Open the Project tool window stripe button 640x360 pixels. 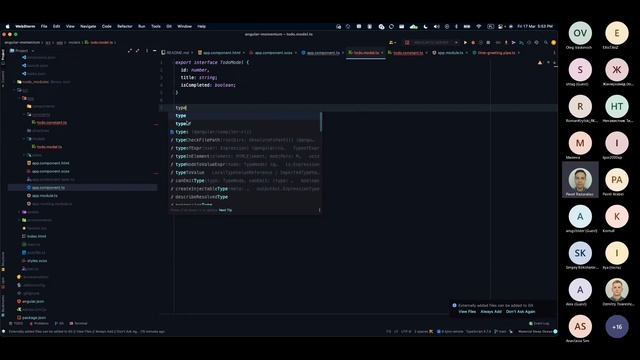coord(3,56)
